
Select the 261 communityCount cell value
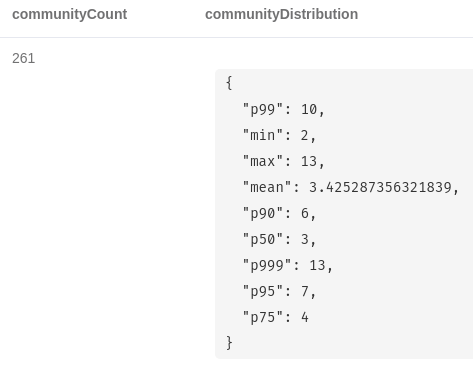23,58
